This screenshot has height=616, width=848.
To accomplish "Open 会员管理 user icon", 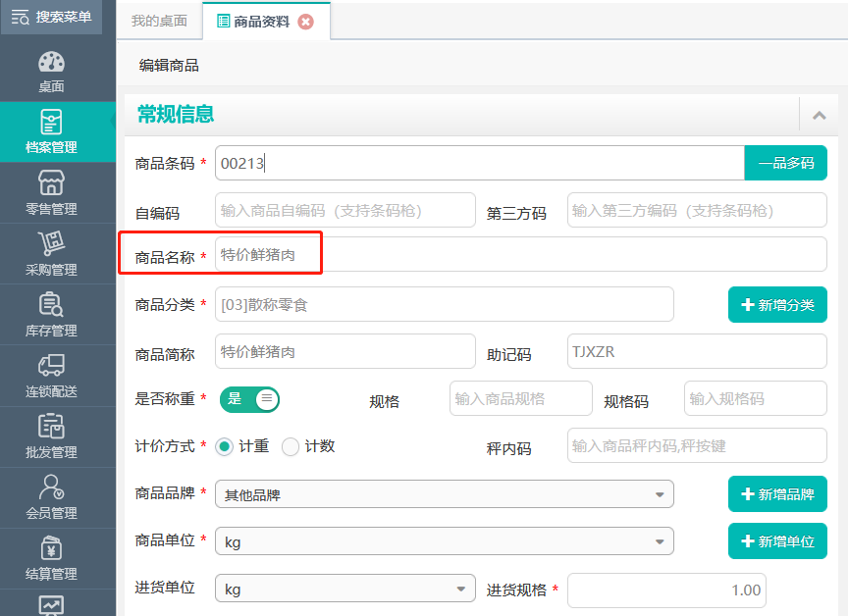I will (51, 487).
